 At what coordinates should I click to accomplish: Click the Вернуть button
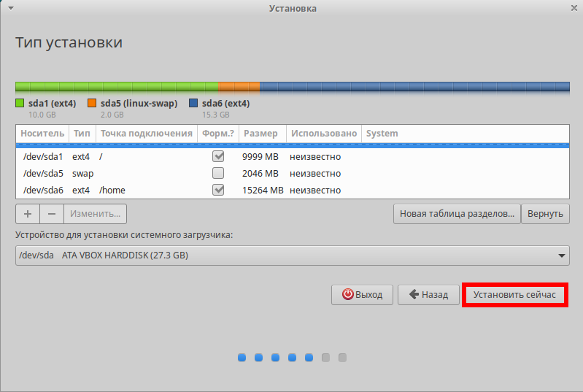tap(545, 214)
